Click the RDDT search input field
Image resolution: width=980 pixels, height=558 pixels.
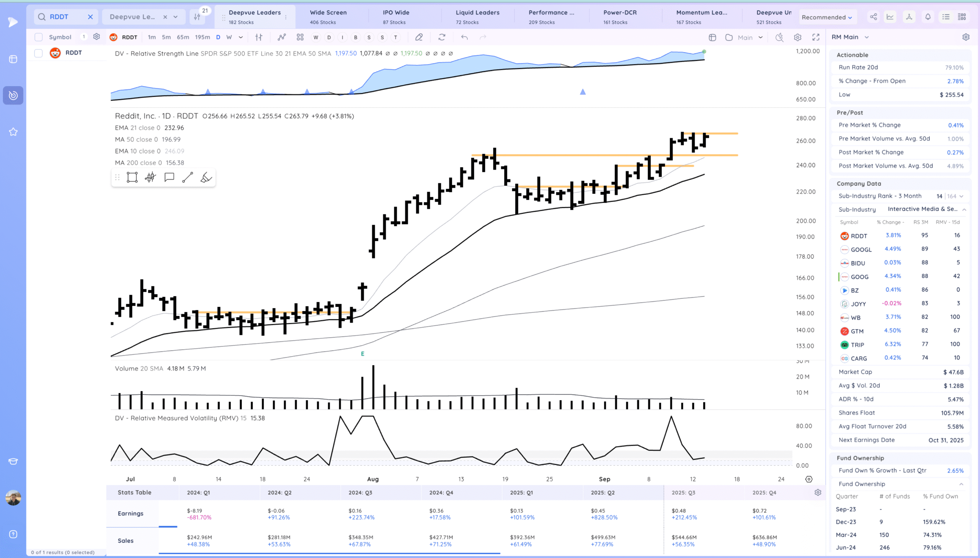point(67,17)
